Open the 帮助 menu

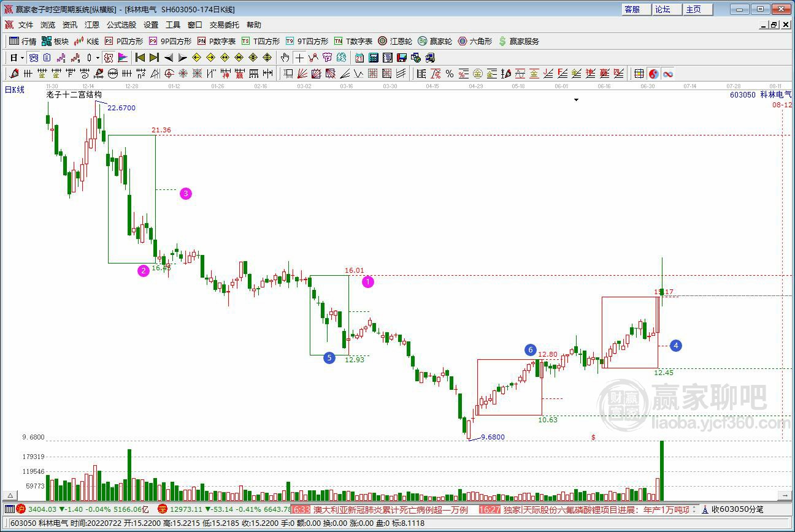click(254, 25)
